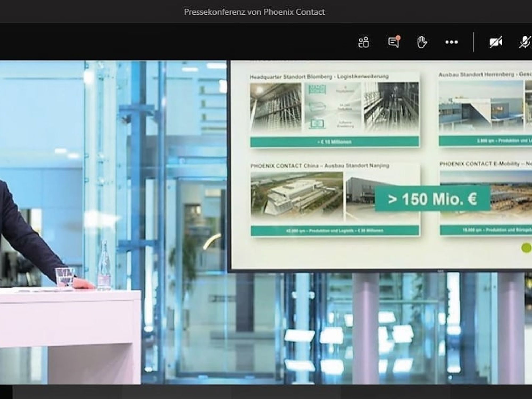Screen dimensions: 532x399
Task: Raise your hand in the meeting
Action: [x=422, y=42]
